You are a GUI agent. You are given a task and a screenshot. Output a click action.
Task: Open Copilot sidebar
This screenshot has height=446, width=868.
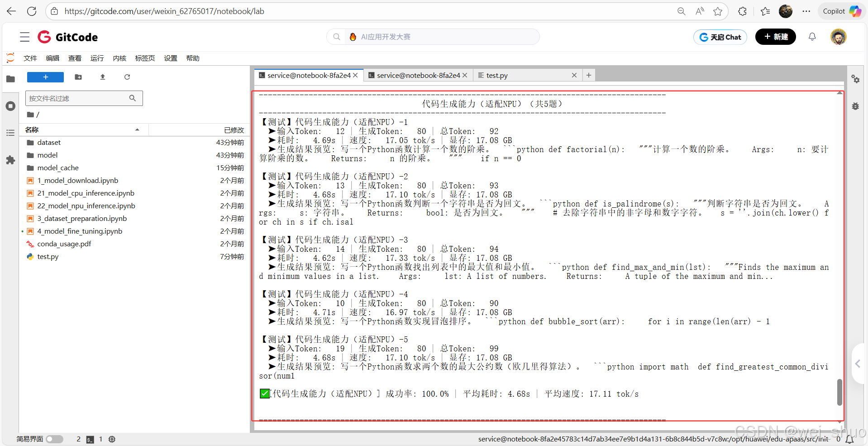[842, 11]
